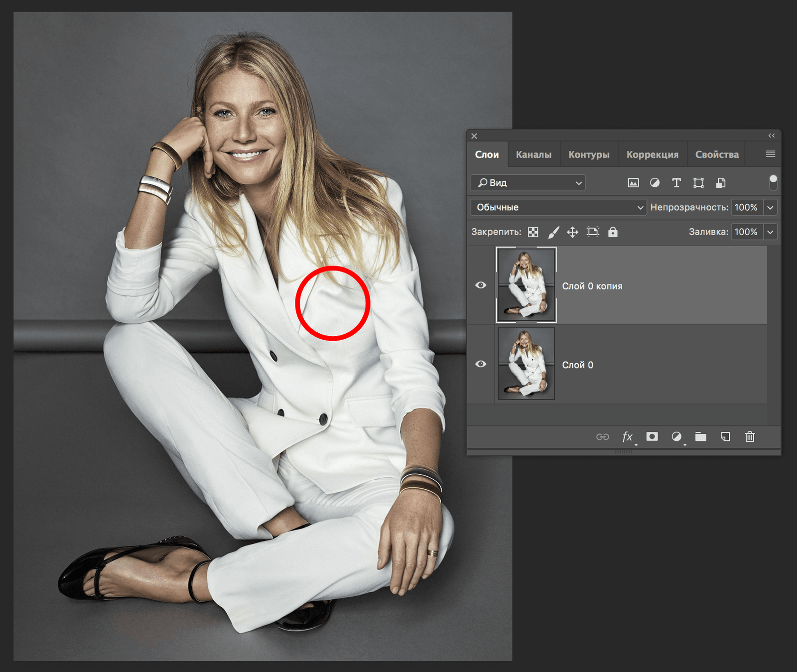Link the selected layers

pyautogui.click(x=603, y=437)
